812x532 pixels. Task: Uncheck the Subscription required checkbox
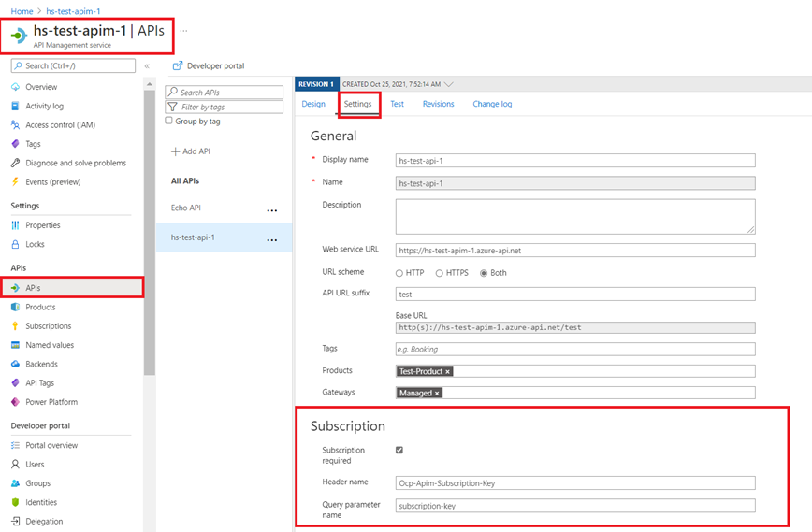click(399, 451)
